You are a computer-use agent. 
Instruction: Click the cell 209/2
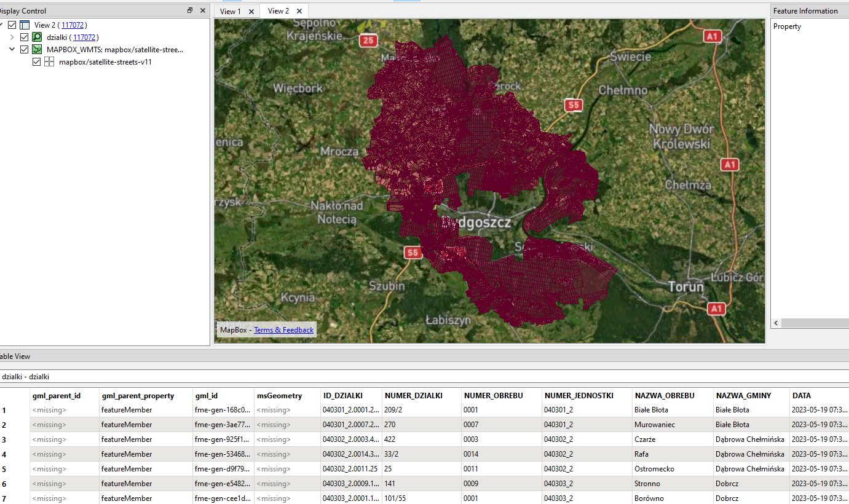point(421,410)
